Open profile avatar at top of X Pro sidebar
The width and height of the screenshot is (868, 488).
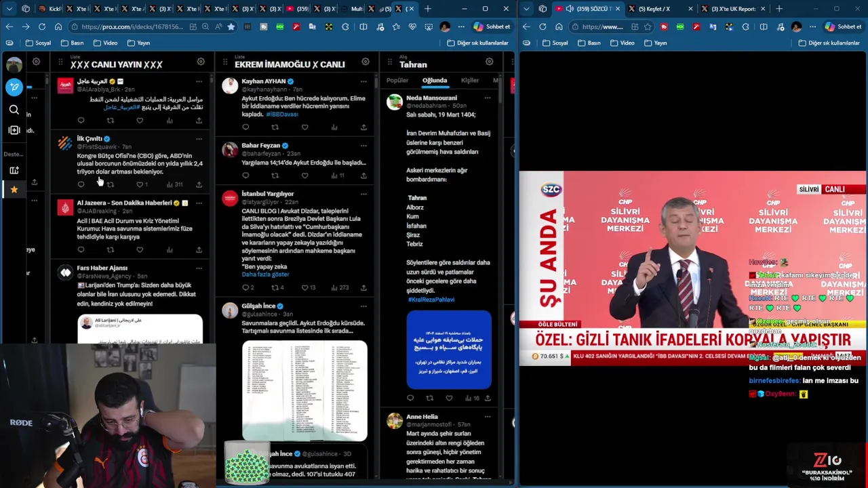tap(14, 64)
